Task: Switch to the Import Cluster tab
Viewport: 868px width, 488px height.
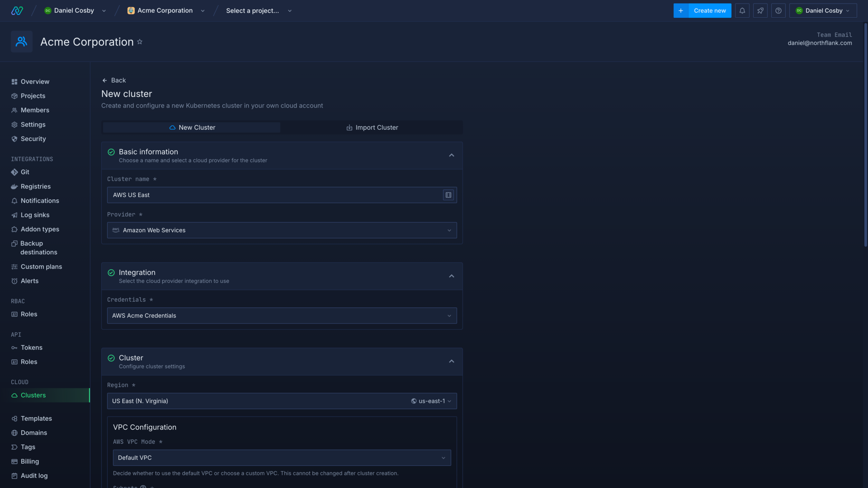Action: [x=372, y=127]
